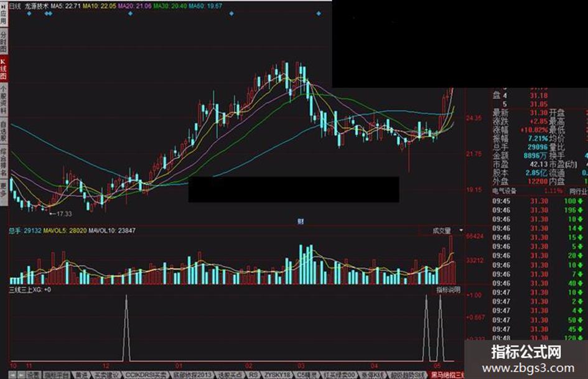Click the first small scroll button at bottom-left

pos(12,375)
